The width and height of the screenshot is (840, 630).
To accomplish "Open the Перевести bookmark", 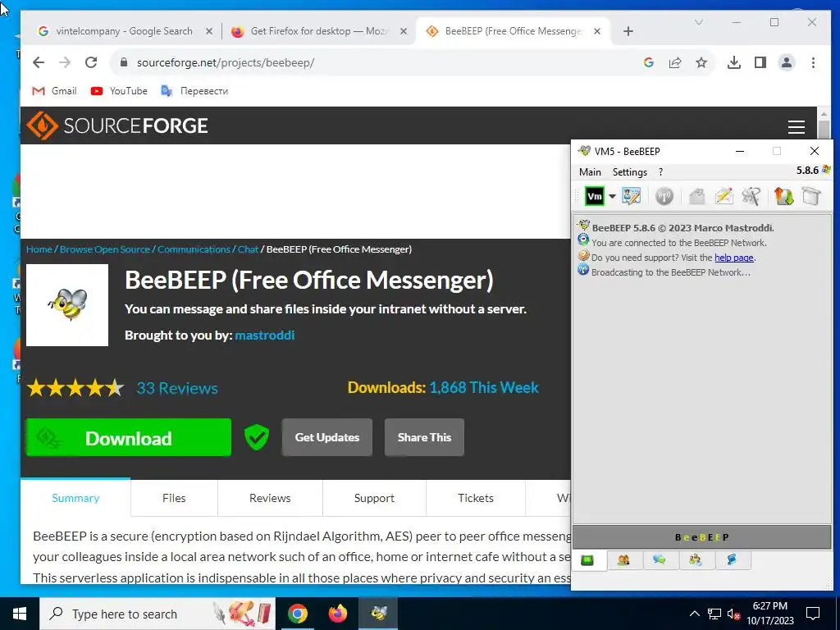I will [194, 91].
